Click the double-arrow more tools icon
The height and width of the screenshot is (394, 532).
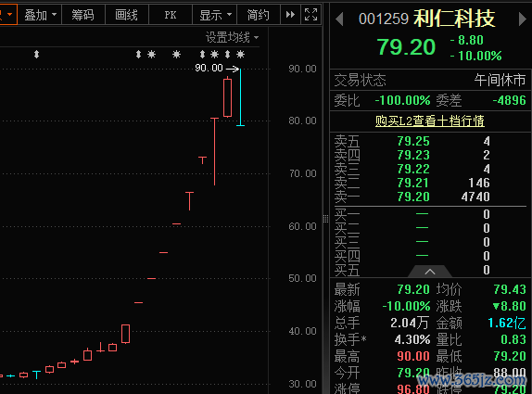[290, 15]
